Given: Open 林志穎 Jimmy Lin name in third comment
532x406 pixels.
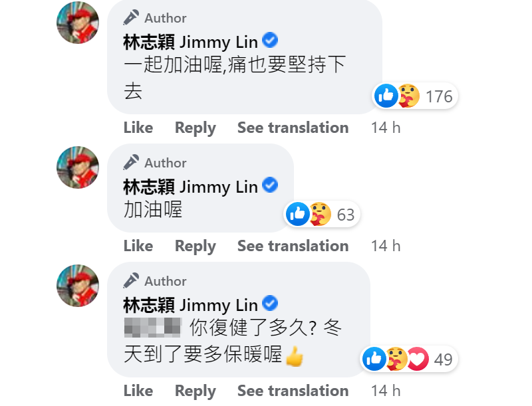Looking at the screenshot, I should click(190, 305).
